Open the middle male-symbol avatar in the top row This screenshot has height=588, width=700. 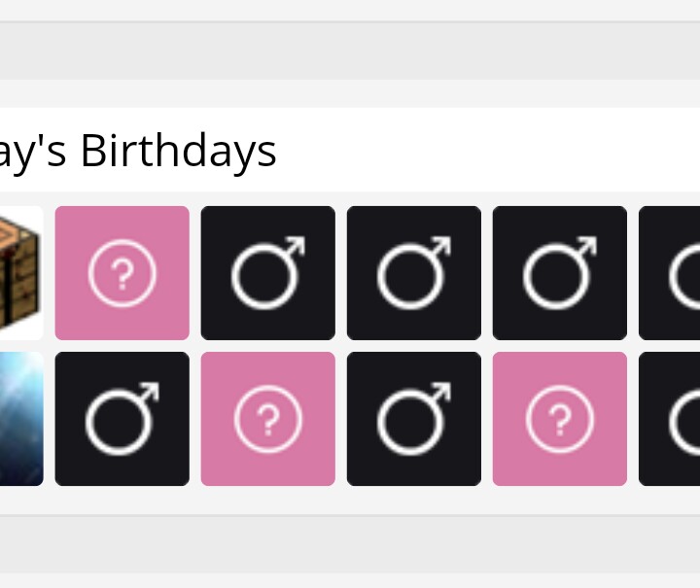414,272
